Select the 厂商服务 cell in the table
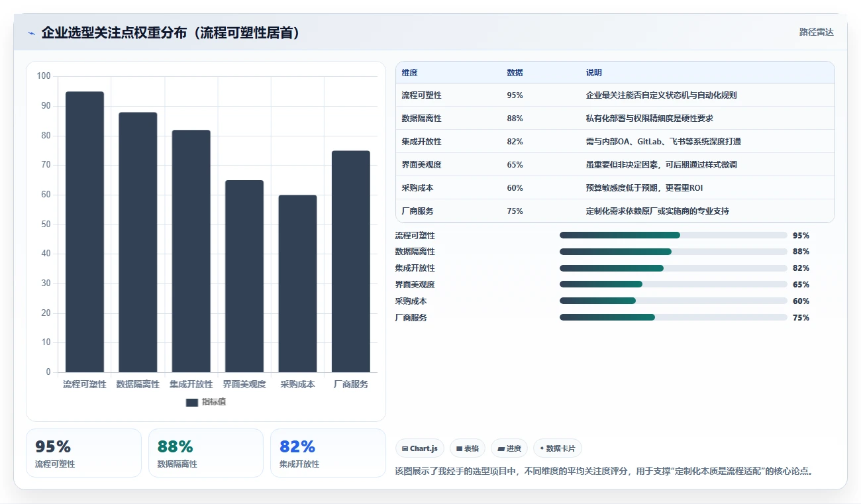 (x=417, y=211)
